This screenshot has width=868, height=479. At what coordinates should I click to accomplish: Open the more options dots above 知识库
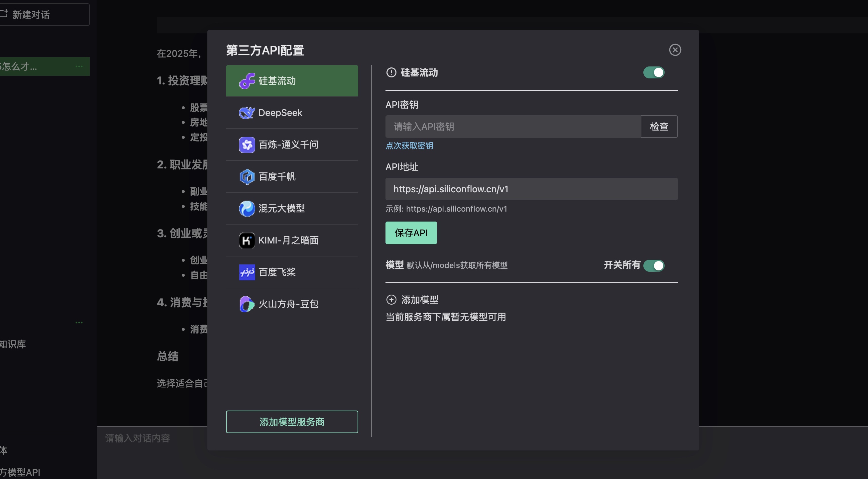[79, 322]
